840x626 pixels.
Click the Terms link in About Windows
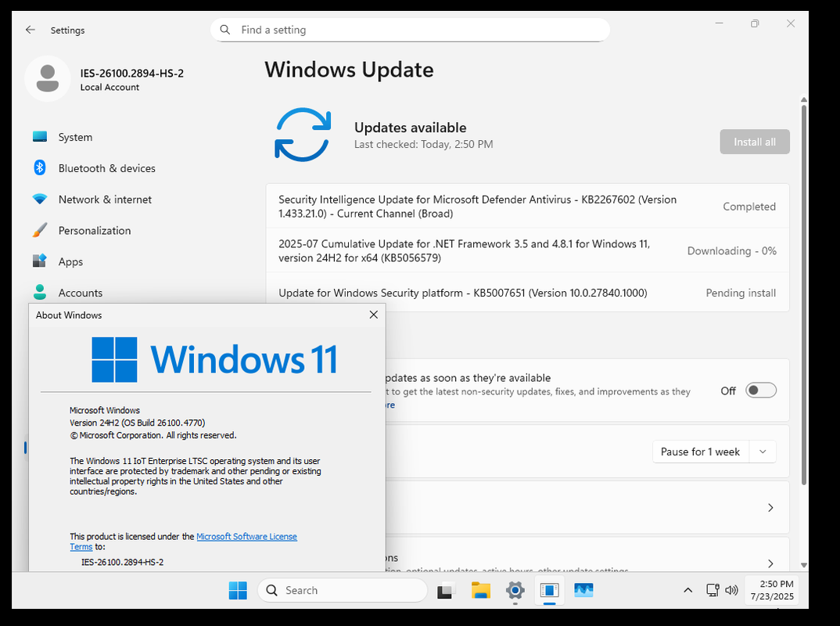point(81,547)
